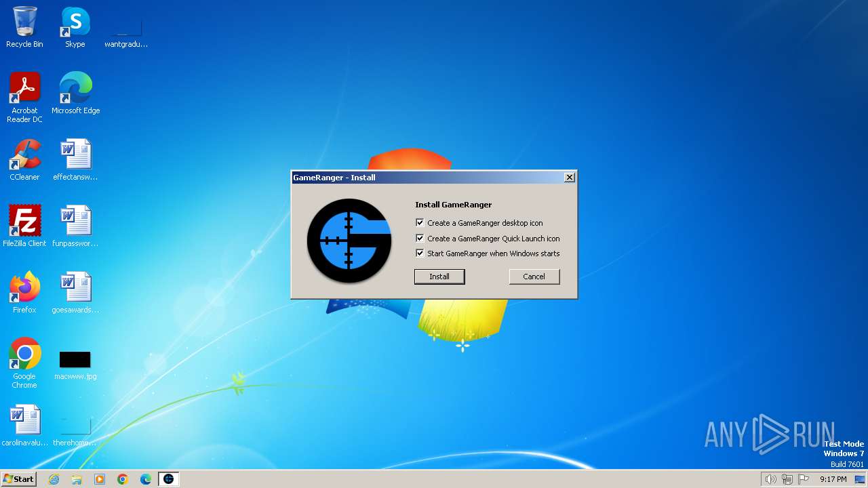Uncheck Start GameRanger when Windows starts

coord(420,253)
